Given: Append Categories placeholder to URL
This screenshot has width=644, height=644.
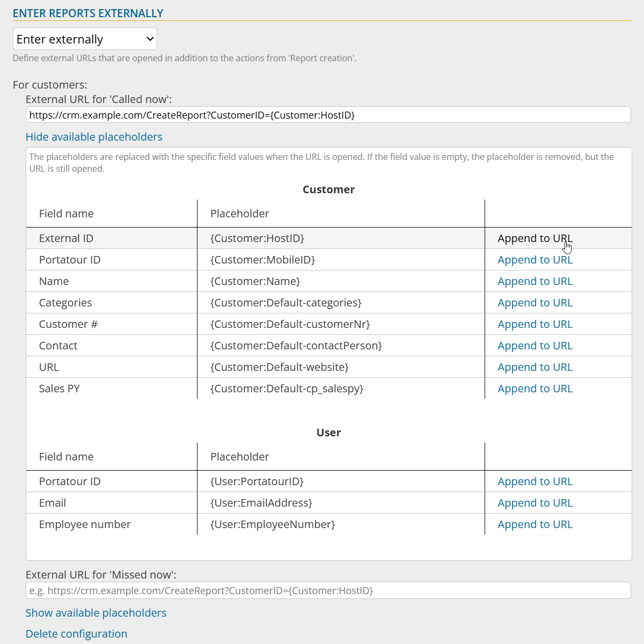Looking at the screenshot, I should coord(535,303).
